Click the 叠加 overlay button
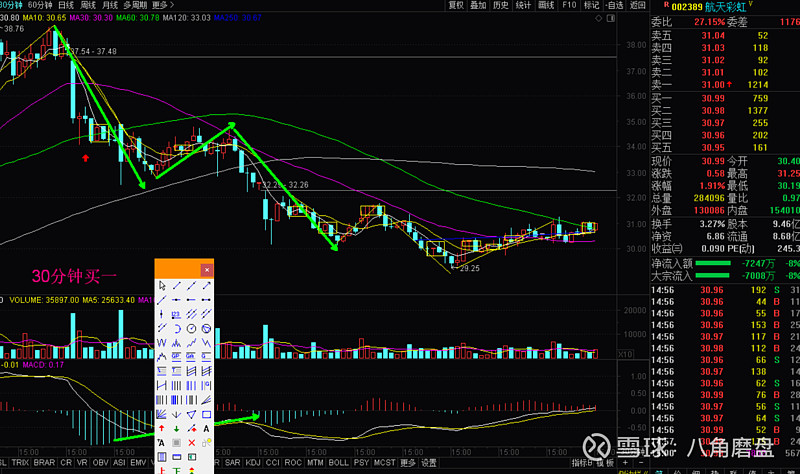Viewport: 800px width, 474px height. click(x=478, y=5)
